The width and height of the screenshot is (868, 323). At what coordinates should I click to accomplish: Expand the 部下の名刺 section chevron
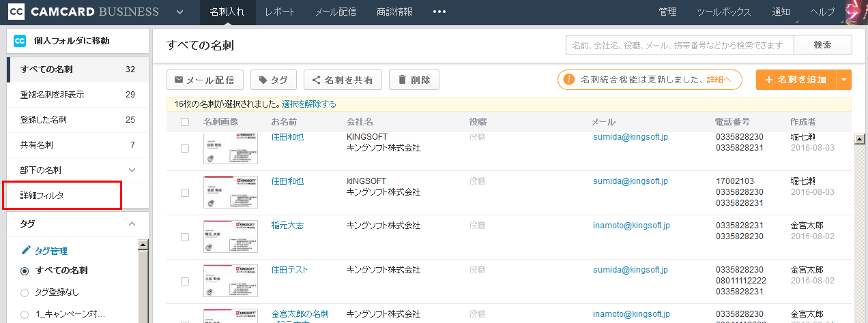tap(132, 170)
